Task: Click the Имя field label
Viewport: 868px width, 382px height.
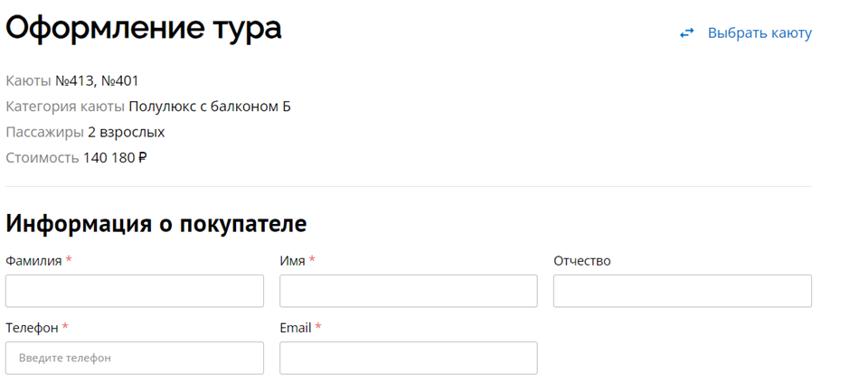Action: [x=292, y=261]
